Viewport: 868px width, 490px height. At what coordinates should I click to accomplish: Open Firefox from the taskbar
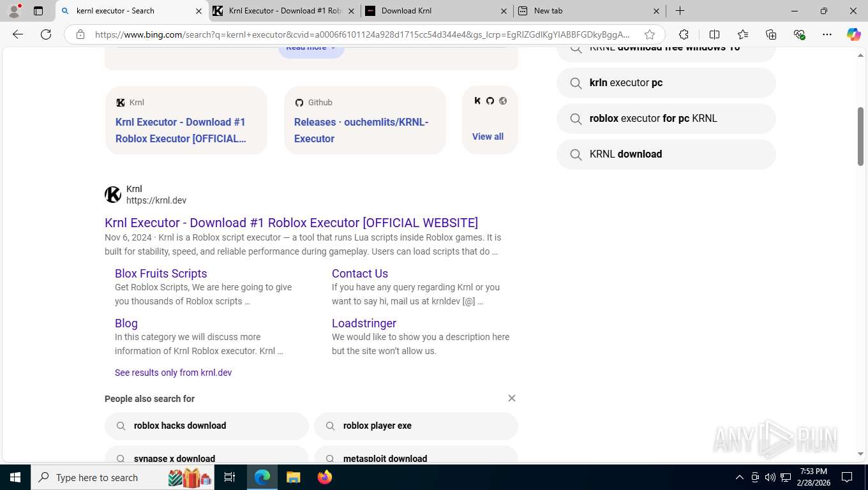click(x=324, y=477)
